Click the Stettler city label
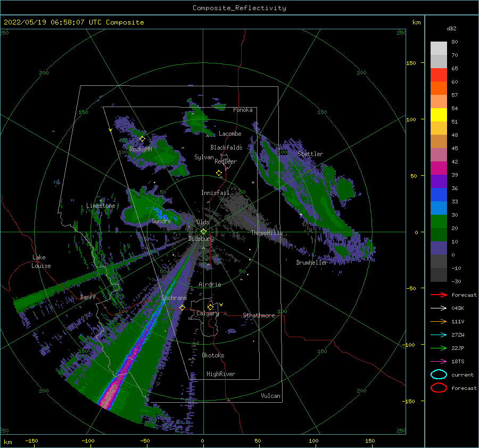 [310, 154]
